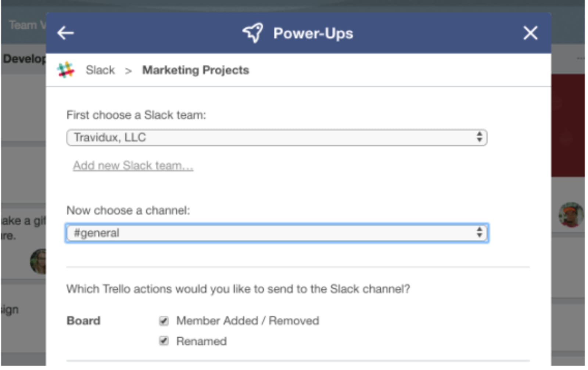Viewport: 588px width, 370px height.
Task: Click the Board section label
Action: point(83,321)
